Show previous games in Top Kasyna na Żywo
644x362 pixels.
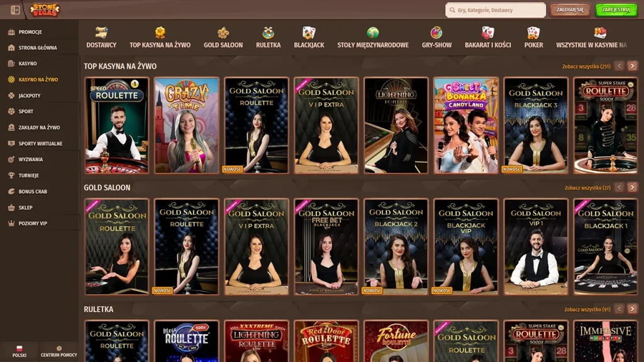click(x=619, y=66)
